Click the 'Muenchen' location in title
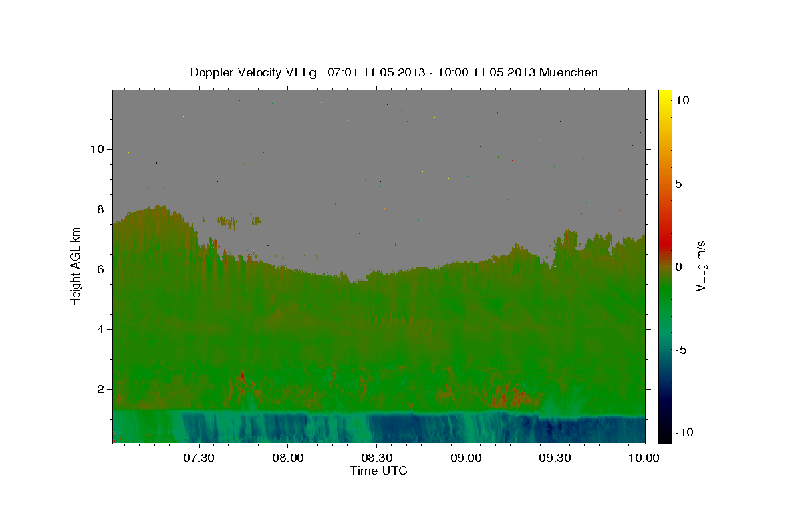The image size is (798, 532). (x=569, y=72)
